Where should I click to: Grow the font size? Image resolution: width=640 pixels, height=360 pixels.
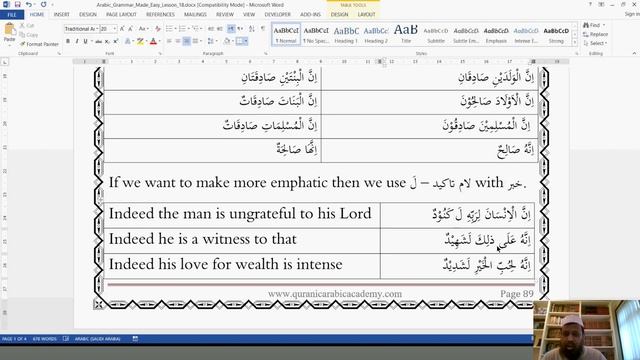pos(122,29)
